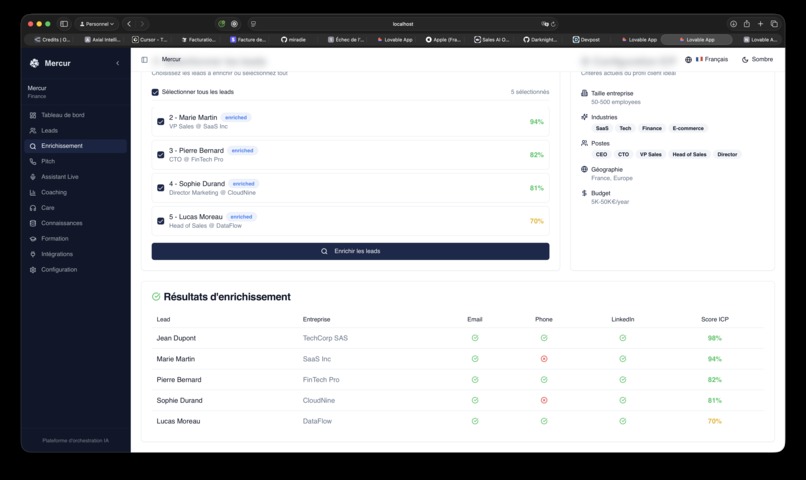Click the Industries sparkle icon
The width and height of the screenshot is (806, 480).
[584, 117]
